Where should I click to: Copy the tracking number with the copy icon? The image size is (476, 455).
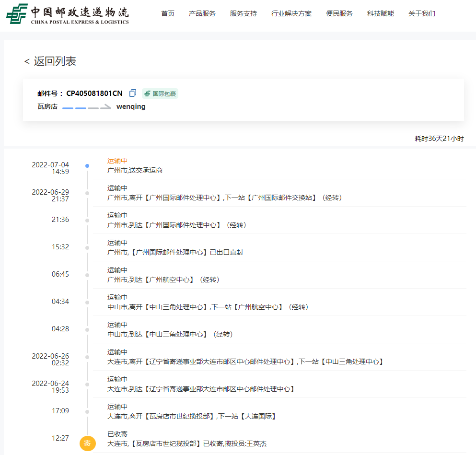pyautogui.click(x=133, y=93)
